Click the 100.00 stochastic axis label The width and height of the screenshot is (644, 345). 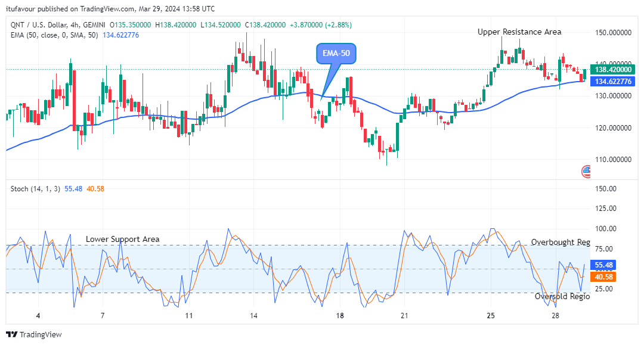point(606,228)
